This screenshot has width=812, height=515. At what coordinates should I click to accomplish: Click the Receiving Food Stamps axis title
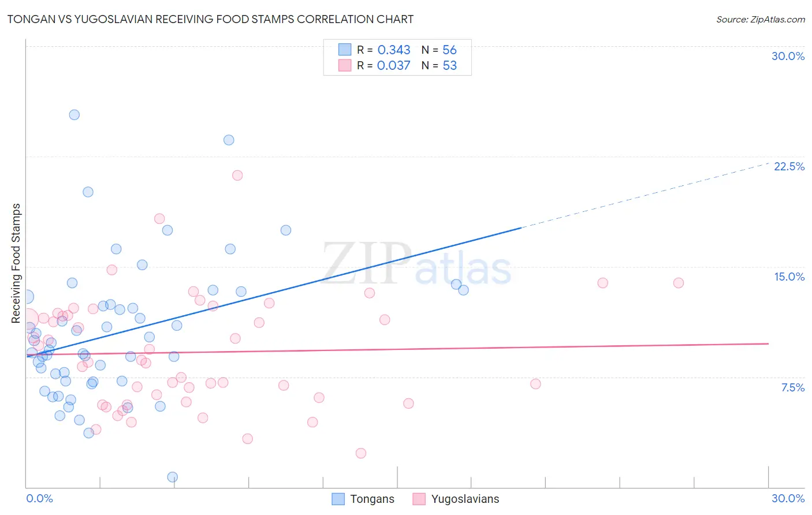(16, 263)
